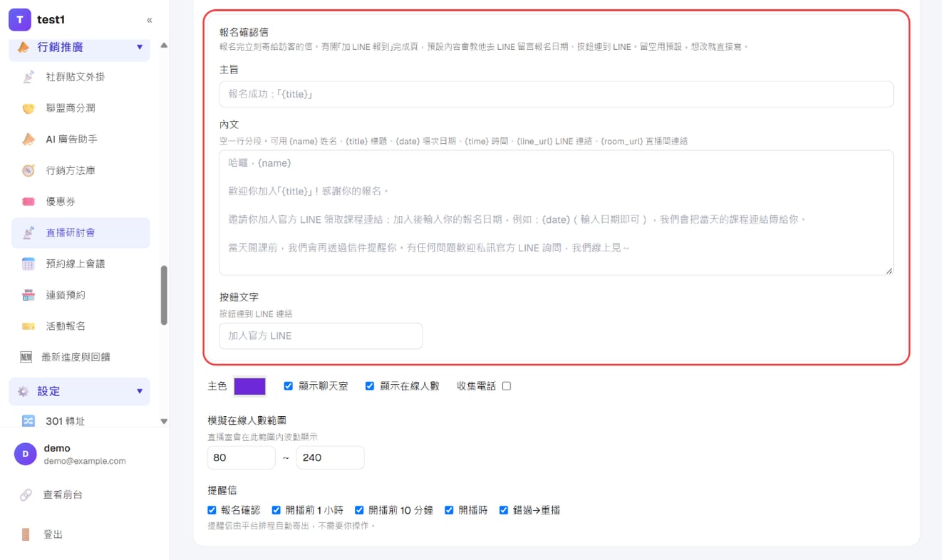Collapse the 行銷推廣 section arrow
Viewport: 942px width, 560px height.
pyautogui.click(x=140, y=47)
